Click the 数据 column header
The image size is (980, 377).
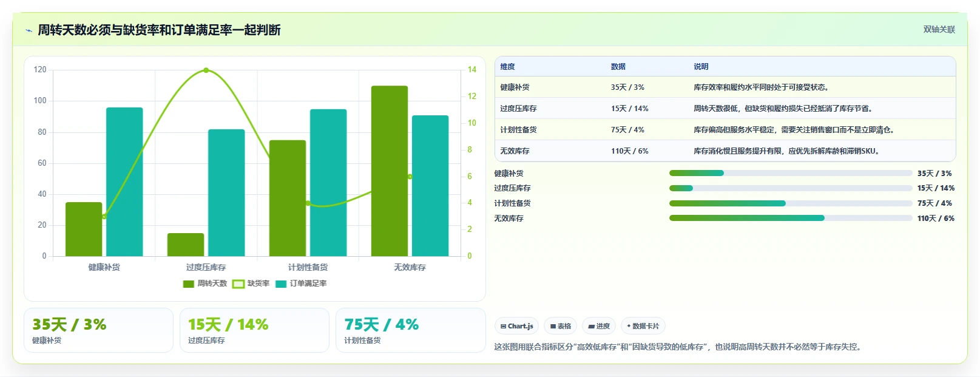618,67
